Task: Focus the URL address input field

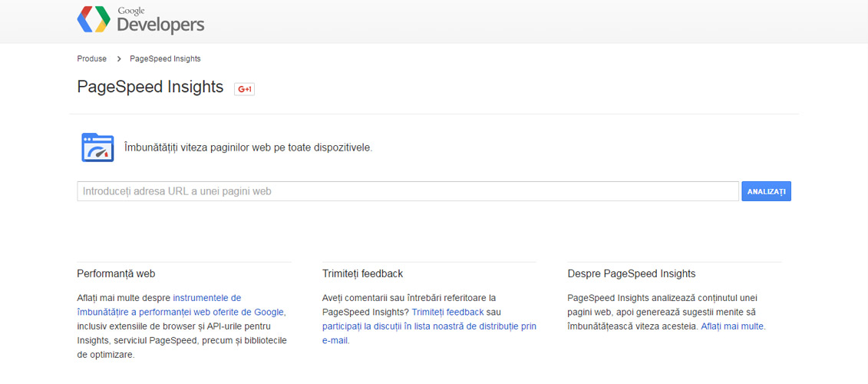Action: click(x=408, y=191)
